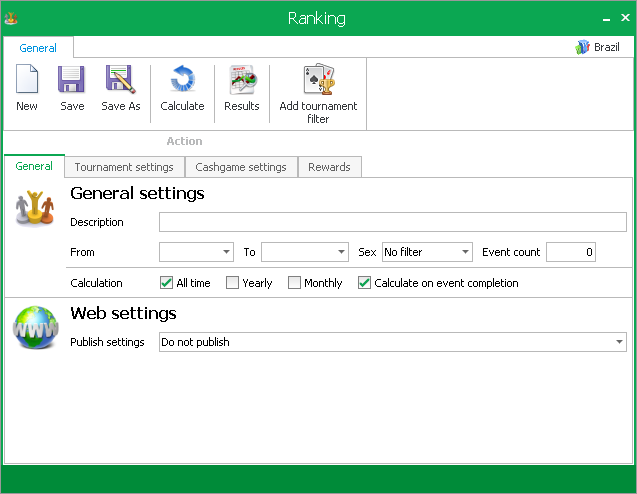Click the podium icon beside General settings

tap(35, 207)
